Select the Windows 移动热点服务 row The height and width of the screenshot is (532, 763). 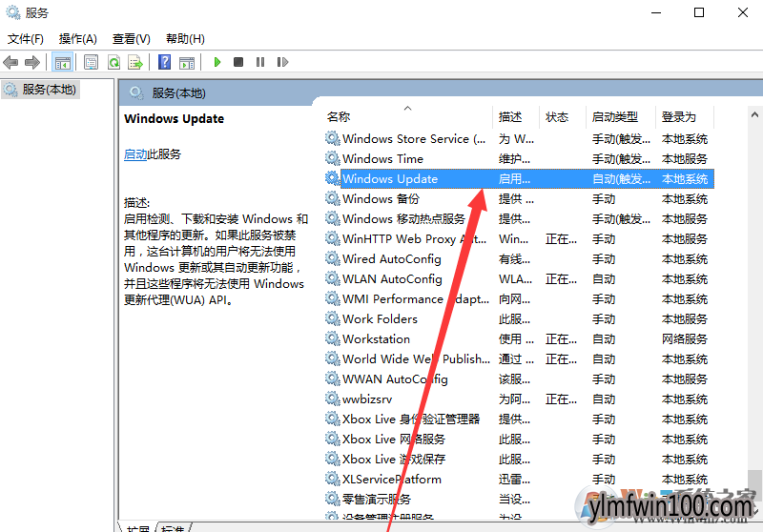pos(519,219)
